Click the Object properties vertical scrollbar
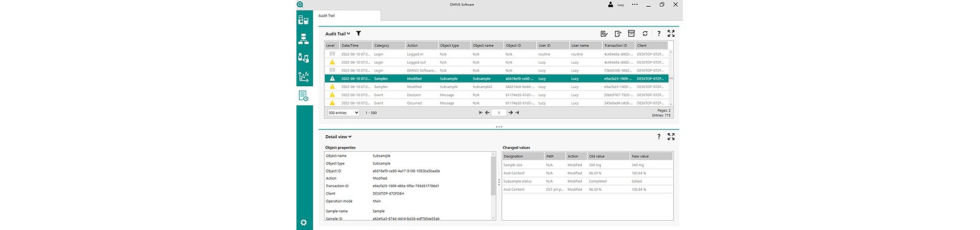980x230 pixels. point(493,186)
